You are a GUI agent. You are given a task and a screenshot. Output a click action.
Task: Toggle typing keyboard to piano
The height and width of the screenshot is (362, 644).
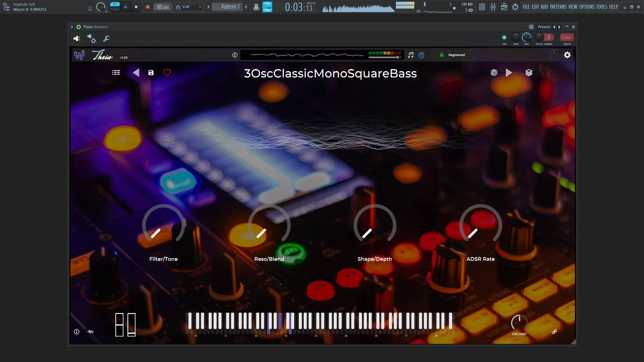pos(267,7)
